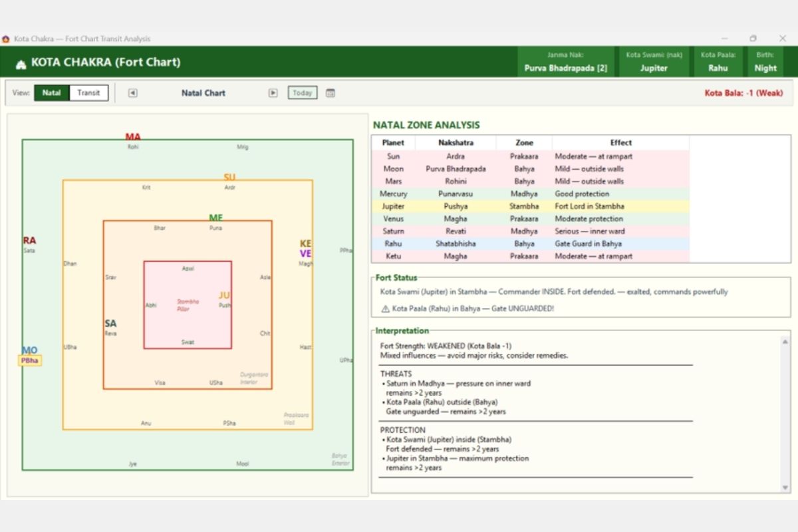
Task: Select the Rahu planet cell
Action: tap(393, 243)
